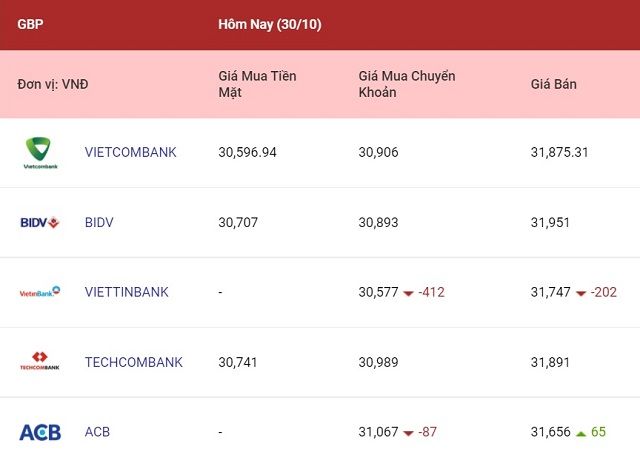Click red down arrow beside ACB 31,067
The height and width of the screenshot is (466, 640).
408,433
